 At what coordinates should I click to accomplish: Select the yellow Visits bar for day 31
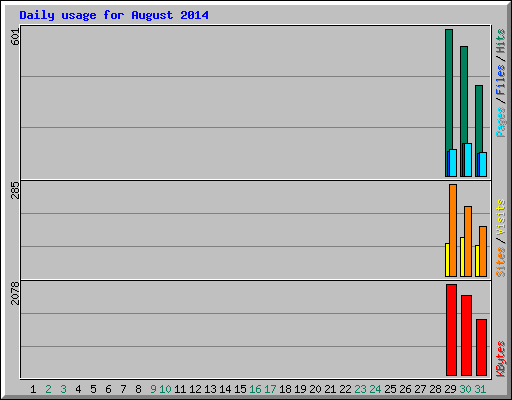point(477,261)
